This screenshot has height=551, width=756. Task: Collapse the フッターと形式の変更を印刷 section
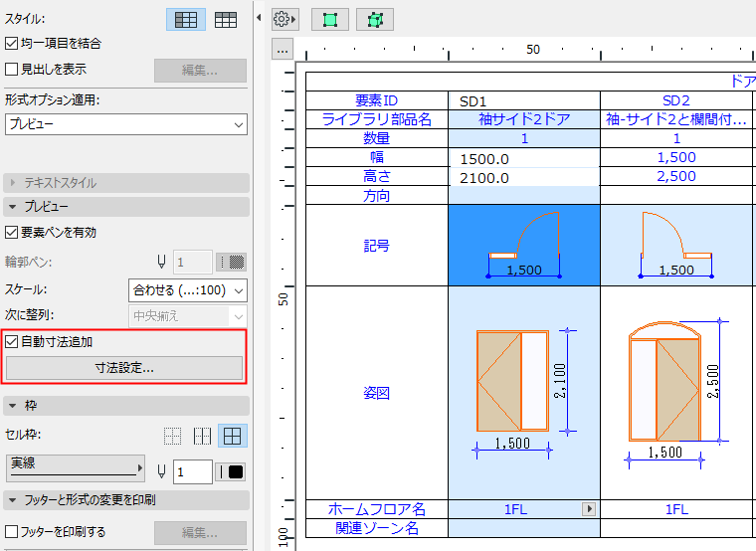(x=126, y=500)
